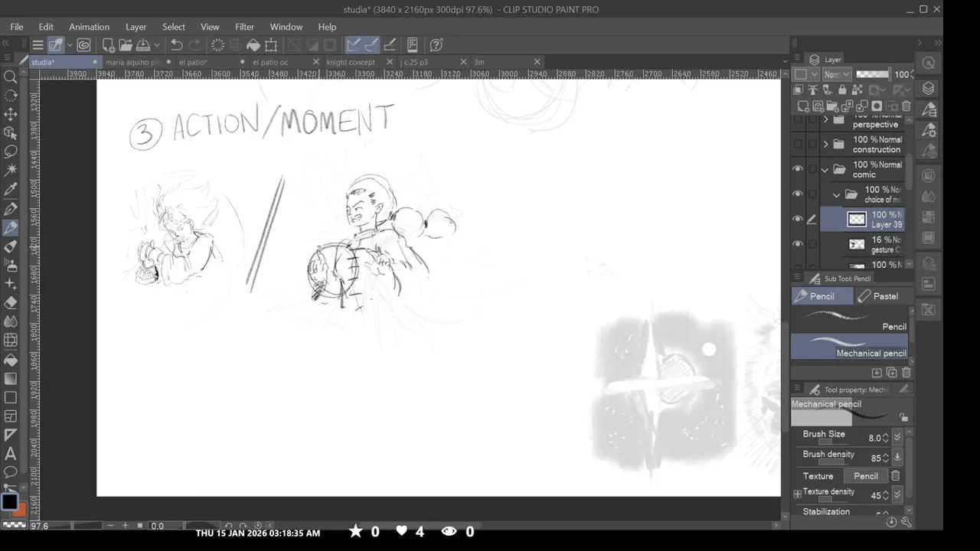
Task: Expand the construction layer folder
Action: (x=825, y=144)
